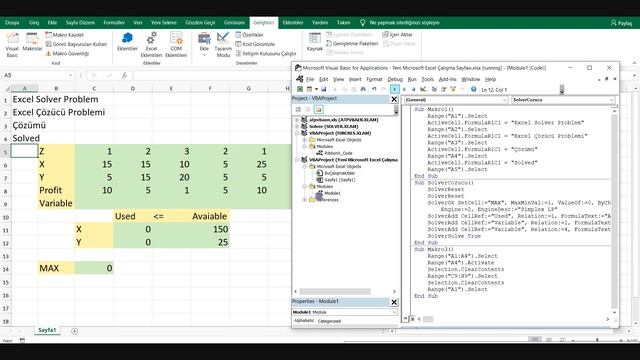Open Project Explorer icon in VBA toolbar
Screen dimensions: 640x360
434,89
